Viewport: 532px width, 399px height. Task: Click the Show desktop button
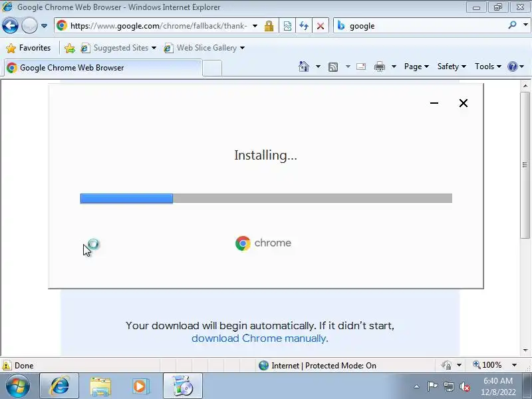click(527, 386)
